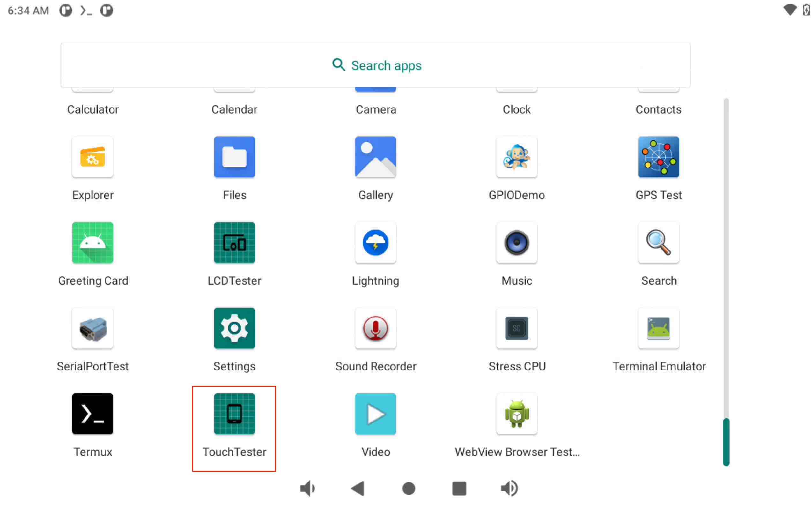Image resolution: width=812 pixels, height=508 pixels.
Task: Open the LCDTester app
Action: tap(234, 243)
